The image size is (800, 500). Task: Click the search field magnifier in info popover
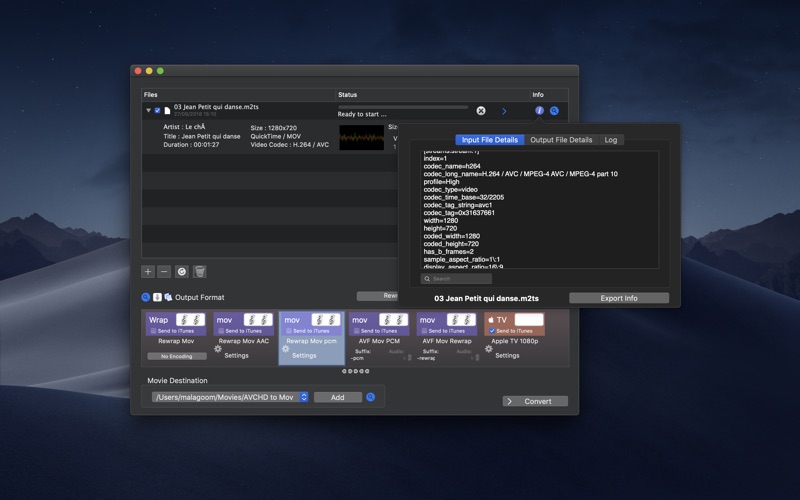427,279
